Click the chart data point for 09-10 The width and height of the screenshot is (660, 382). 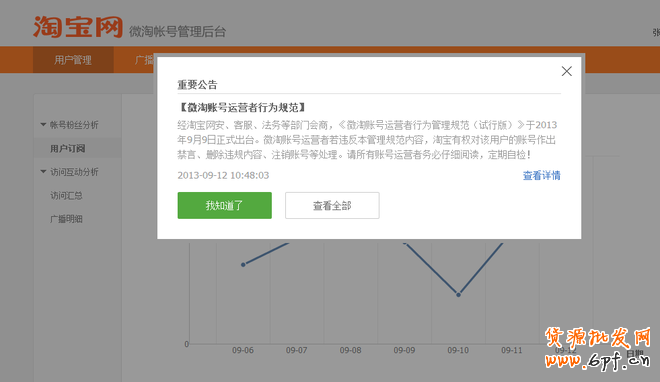[x=458, y=294]
